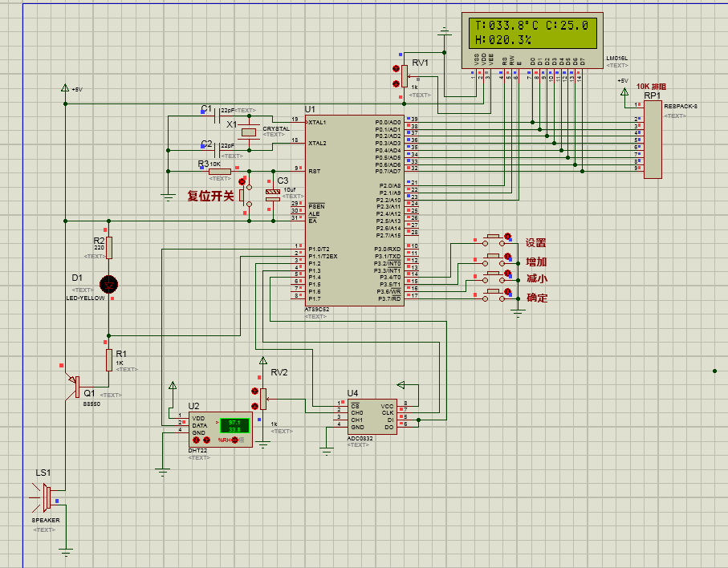The image size is (728, 568).
Task: Select crystal oscillator X1
Action: (x=249, y=132)
